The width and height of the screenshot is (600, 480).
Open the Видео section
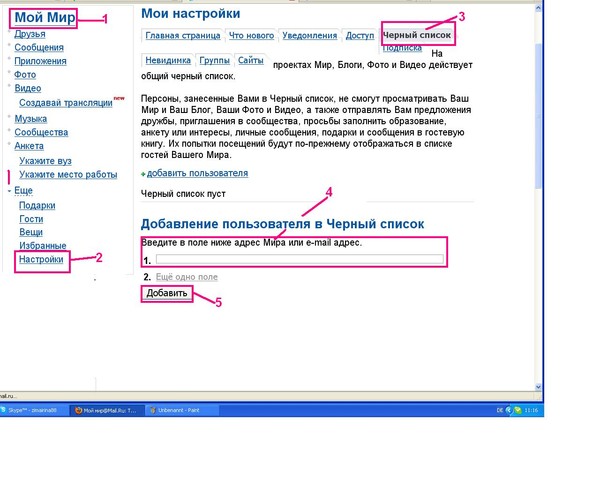(28, 88)
